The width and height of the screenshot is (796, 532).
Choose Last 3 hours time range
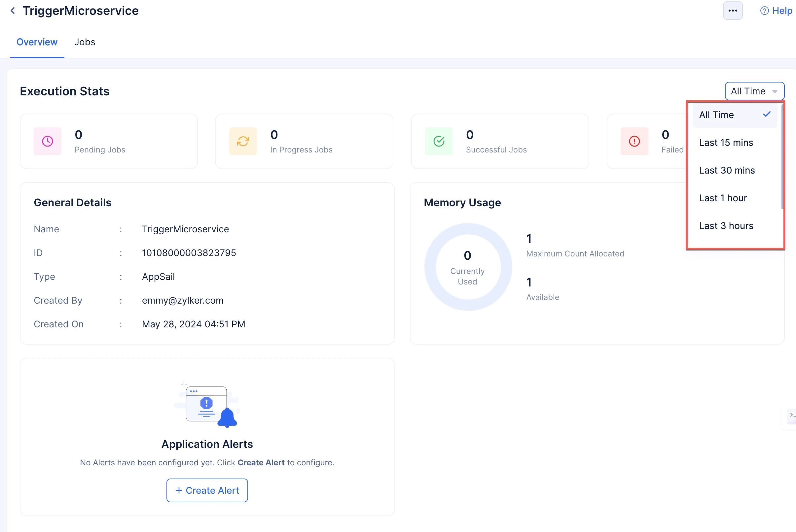(735, 226)
